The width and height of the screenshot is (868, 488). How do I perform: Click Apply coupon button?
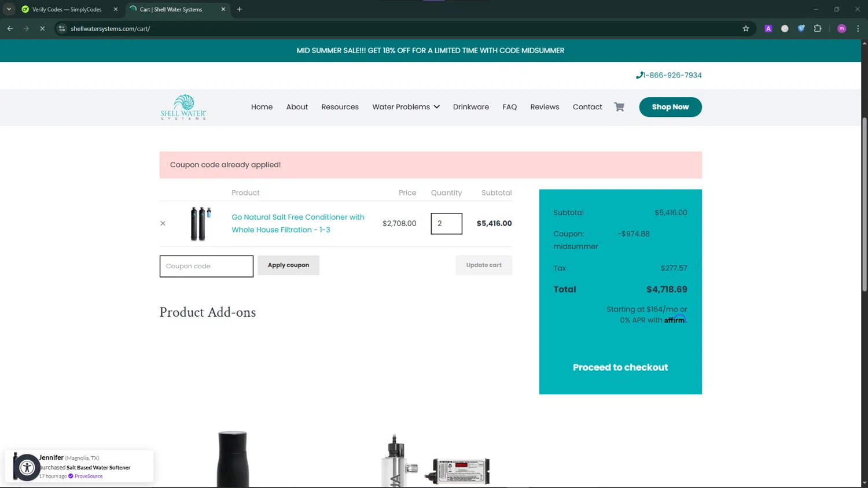click(288, 265)
